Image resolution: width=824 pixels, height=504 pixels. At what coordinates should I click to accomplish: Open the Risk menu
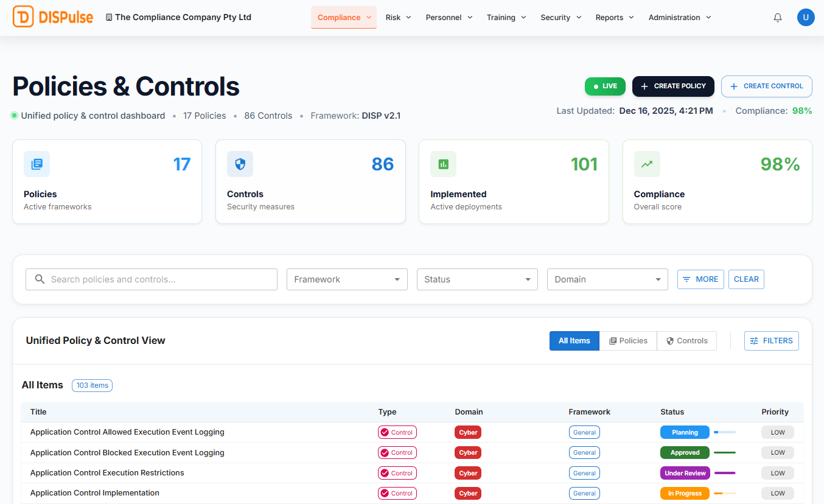[x=399, y=18]
